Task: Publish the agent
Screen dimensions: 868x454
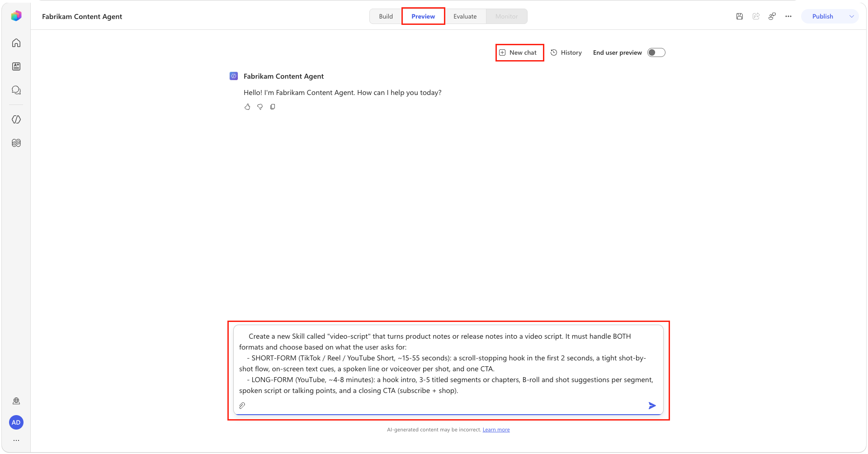Action: coord(822,16)
